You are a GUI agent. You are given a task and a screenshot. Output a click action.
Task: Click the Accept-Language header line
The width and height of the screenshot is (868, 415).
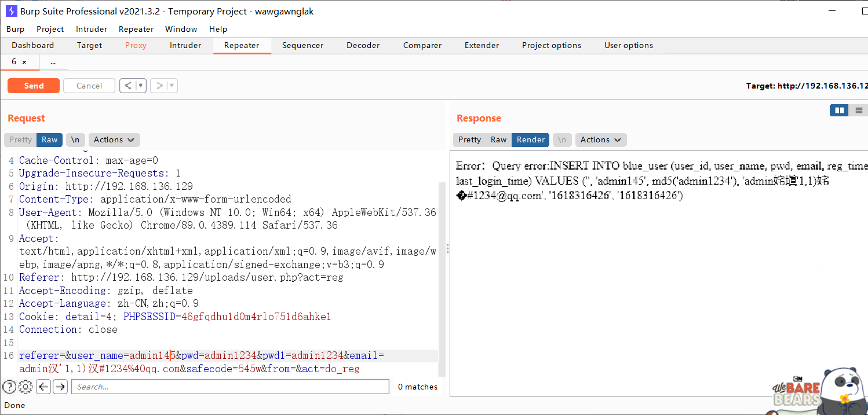(x=109, y=303)
